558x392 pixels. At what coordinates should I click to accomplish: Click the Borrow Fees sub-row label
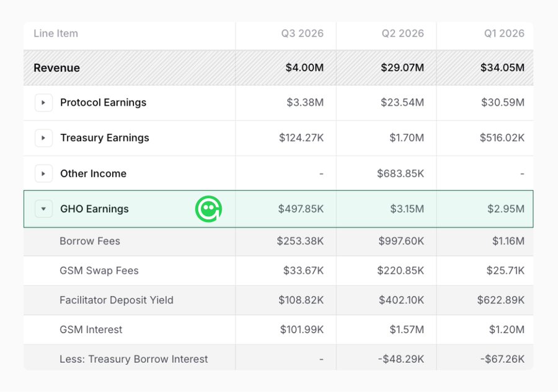(90, 241)
